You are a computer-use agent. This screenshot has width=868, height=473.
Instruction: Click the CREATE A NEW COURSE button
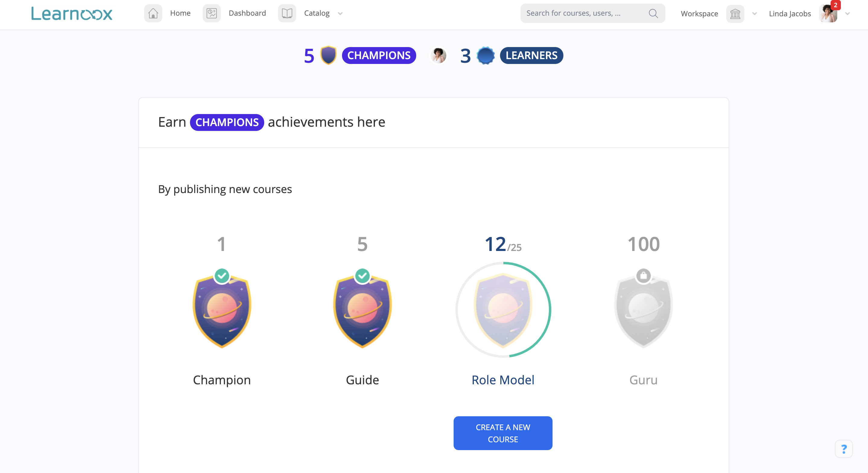click(502, 433)
